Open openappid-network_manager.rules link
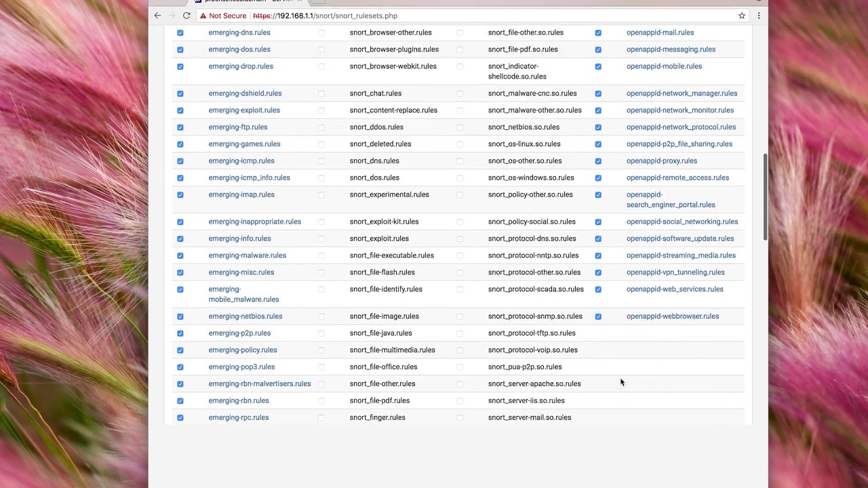This screenshot has height=488, width=868. pos(682,94)
